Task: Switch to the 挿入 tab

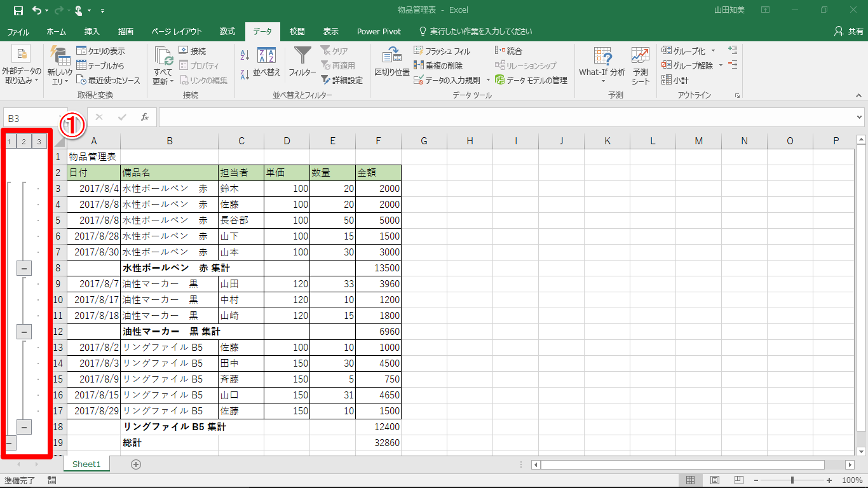Action: [x=92, y=31]
